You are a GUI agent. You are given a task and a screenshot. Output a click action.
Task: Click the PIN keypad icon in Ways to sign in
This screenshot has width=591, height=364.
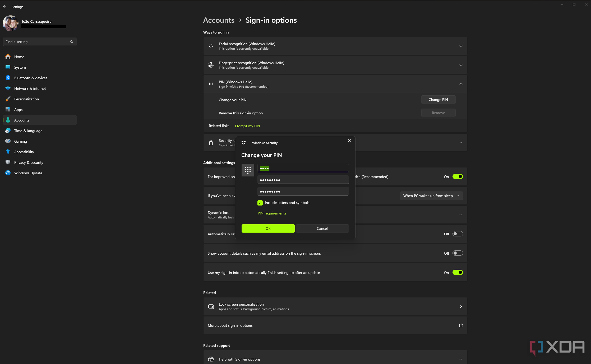tap(211, 84)
